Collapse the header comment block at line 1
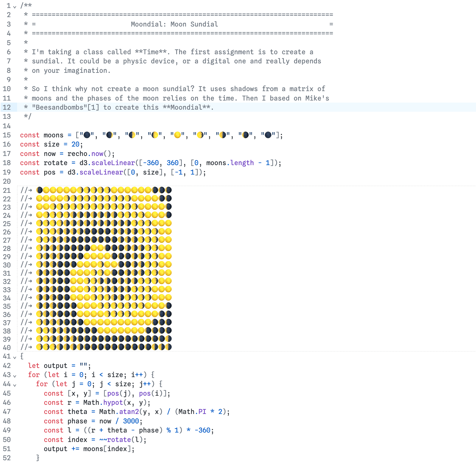Viewport: 476px width, 462px height. pyautogui.click(x=15, y=6)
